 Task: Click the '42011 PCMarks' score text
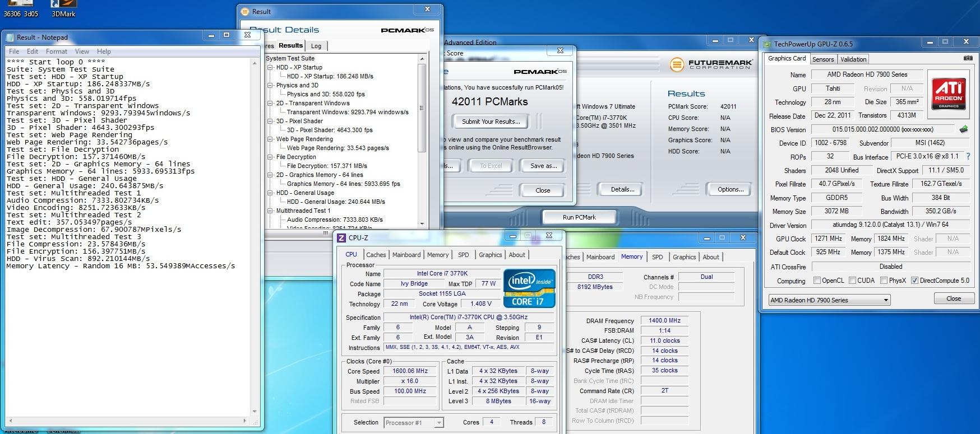point(489,101)
